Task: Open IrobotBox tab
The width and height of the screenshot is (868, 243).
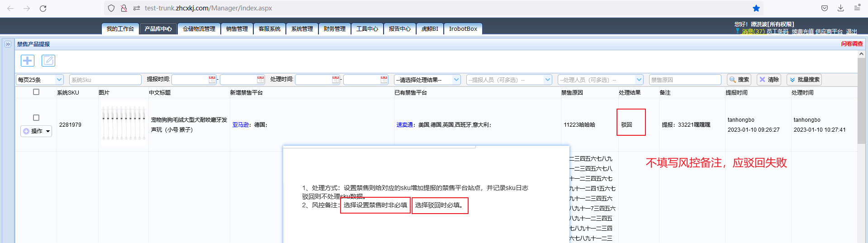Action: pos(463,29)
